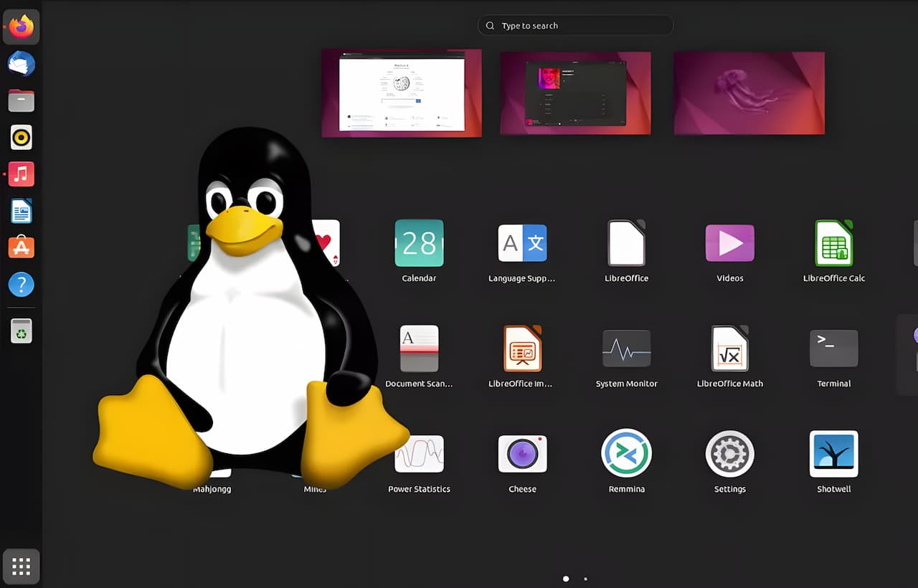This screenshot has height=588, width=918.
Task: Go to second app grid page dot
Action: click(x=586, y=578)
